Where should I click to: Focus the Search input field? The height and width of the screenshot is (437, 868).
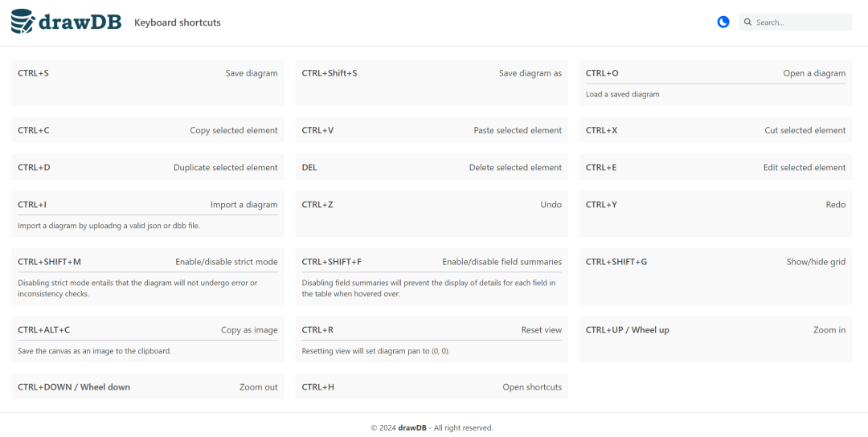[800, 22]
